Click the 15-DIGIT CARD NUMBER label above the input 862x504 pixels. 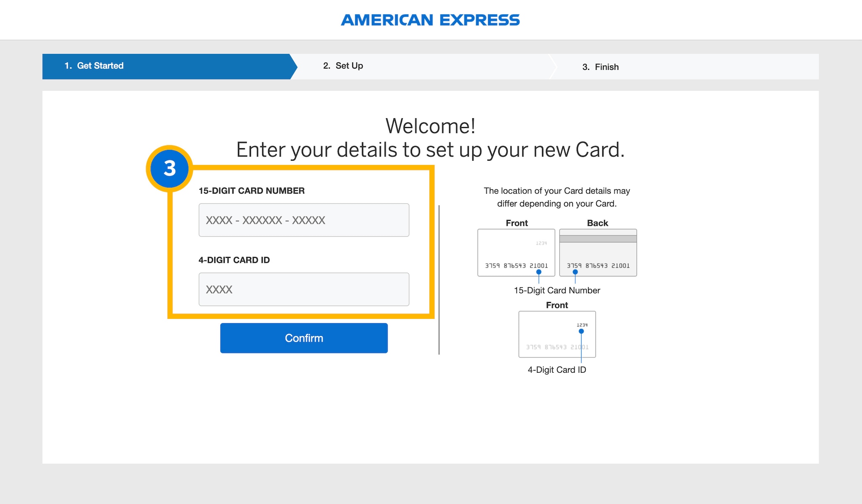[x=251, y=191]
